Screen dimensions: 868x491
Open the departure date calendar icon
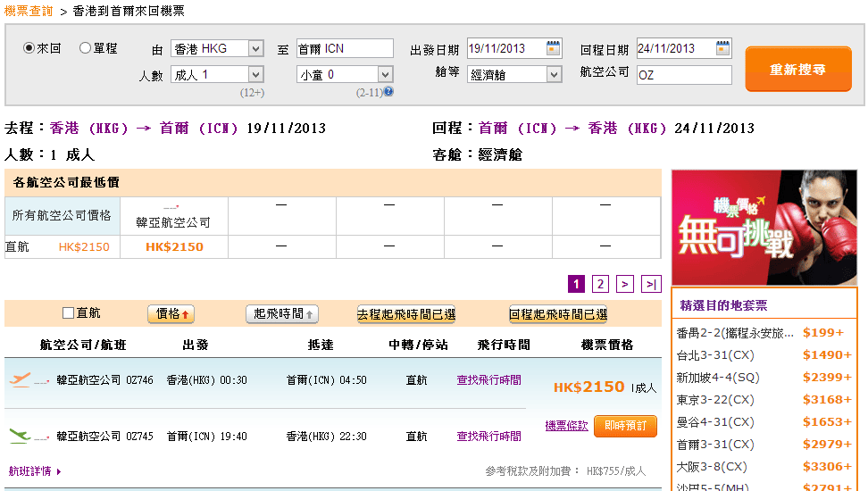pyautogui.click(x=554, y=47)
